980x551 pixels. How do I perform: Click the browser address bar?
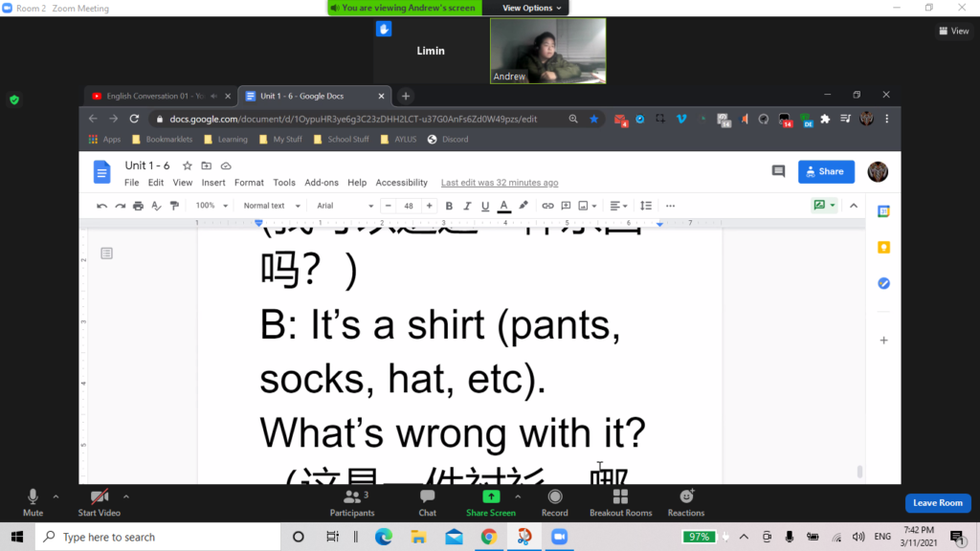coord(353,119)
